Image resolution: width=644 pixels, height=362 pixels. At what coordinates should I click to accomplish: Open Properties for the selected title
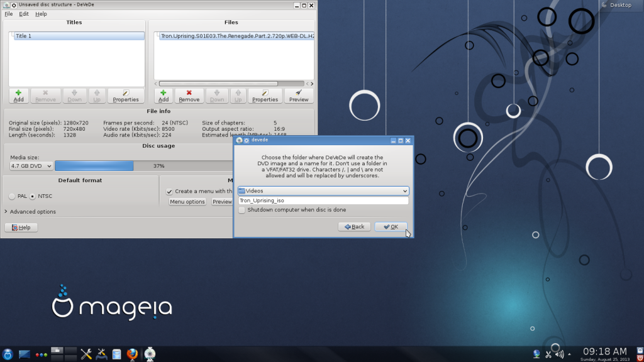pos(126,96)
